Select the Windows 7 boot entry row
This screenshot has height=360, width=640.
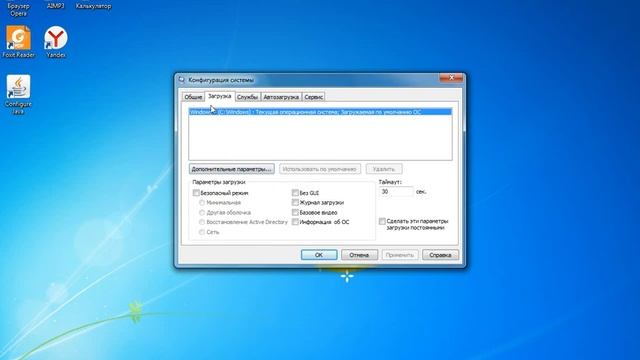coord(320,112)
